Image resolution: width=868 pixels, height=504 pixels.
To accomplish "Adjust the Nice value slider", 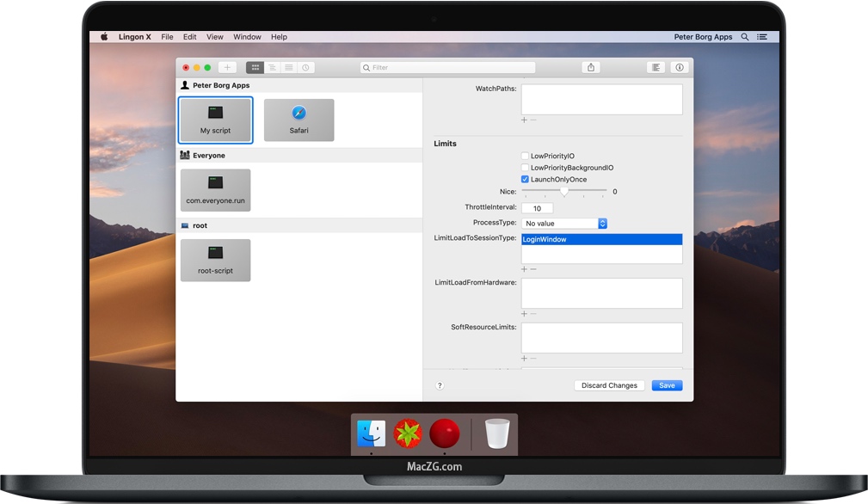I will point(566,191).
